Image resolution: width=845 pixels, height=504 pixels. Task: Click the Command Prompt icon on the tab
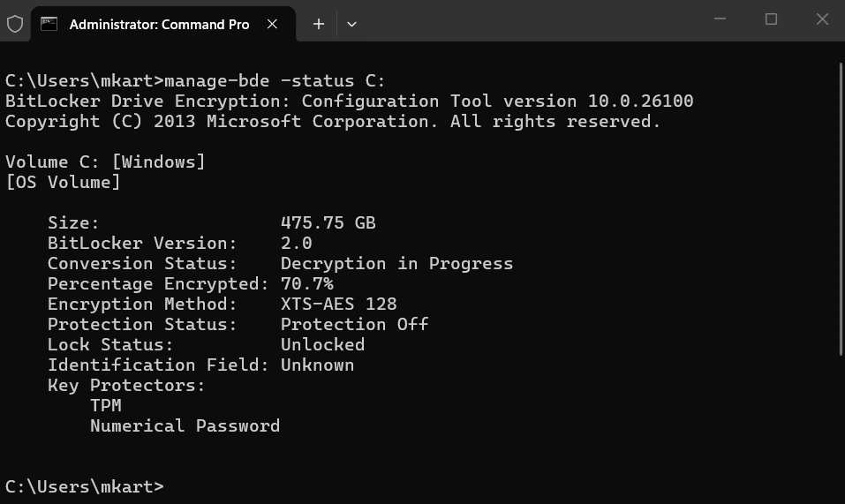tap(49, 24)
